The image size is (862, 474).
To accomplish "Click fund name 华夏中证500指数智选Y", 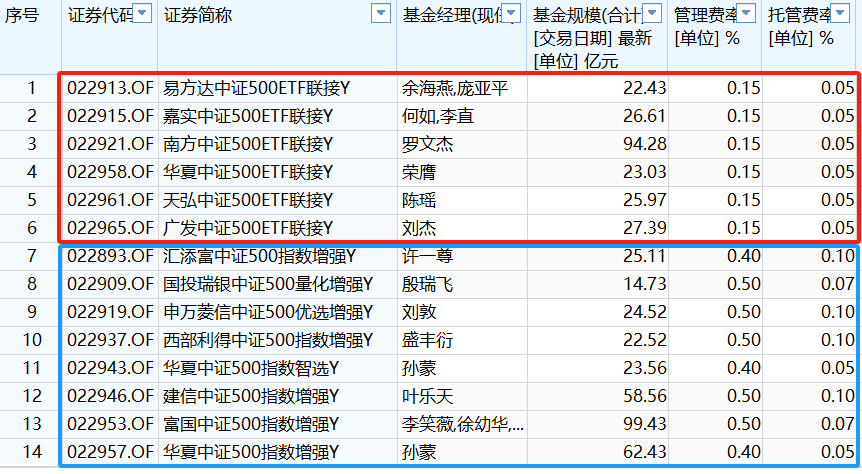I will click(x=251, y=368).
